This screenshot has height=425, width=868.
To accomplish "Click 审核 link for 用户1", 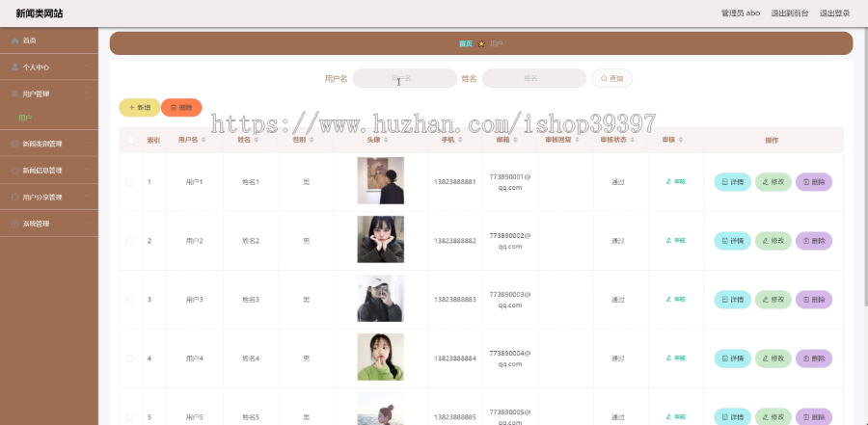I will click(676, 182).
